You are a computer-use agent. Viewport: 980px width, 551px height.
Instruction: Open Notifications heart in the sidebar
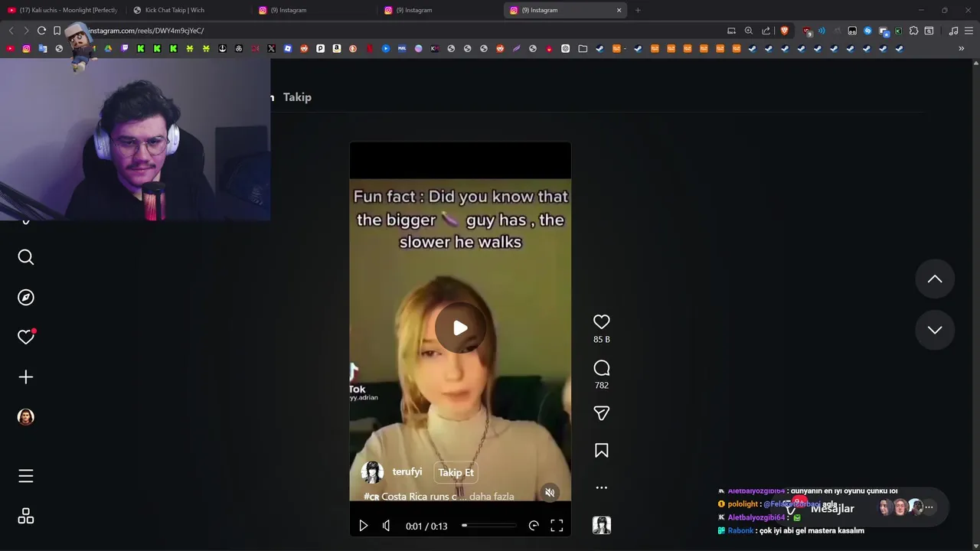(x=26, y=337)
